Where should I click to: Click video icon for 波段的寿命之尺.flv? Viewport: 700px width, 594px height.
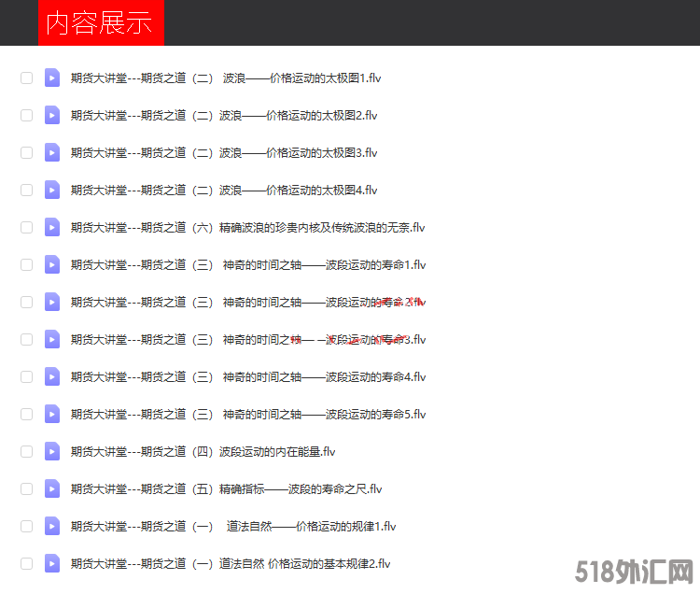tap(52, 489)
